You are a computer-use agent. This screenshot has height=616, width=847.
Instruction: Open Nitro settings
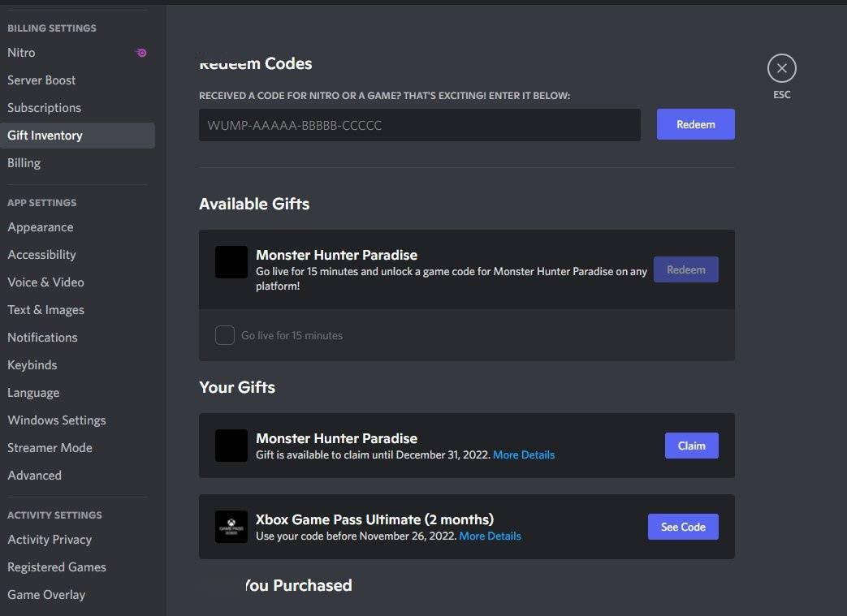(x=21, y=52)
